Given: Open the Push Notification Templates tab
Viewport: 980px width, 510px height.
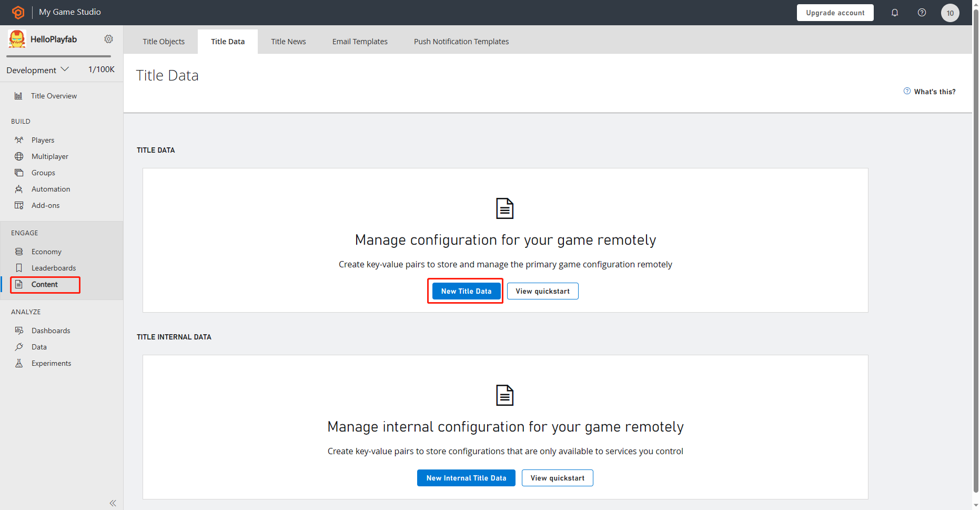Looking at the screenshot, I should click(x=461, y=42).
